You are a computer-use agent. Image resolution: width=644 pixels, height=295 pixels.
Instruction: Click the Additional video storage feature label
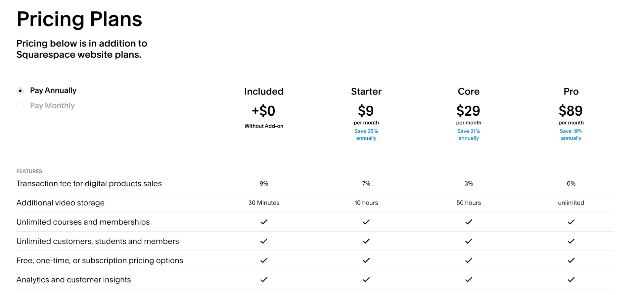pos(61,203)
